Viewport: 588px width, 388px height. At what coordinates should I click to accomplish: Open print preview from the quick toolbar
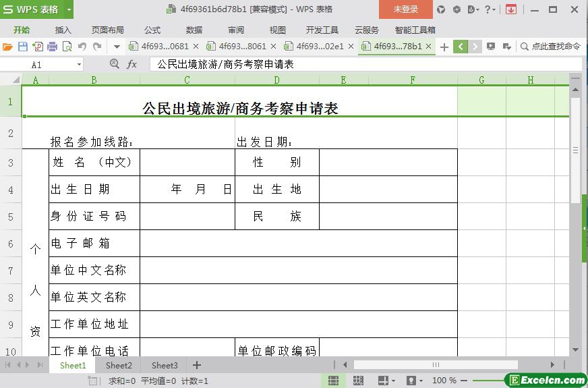pyautogui.click(x=67, y=47)
